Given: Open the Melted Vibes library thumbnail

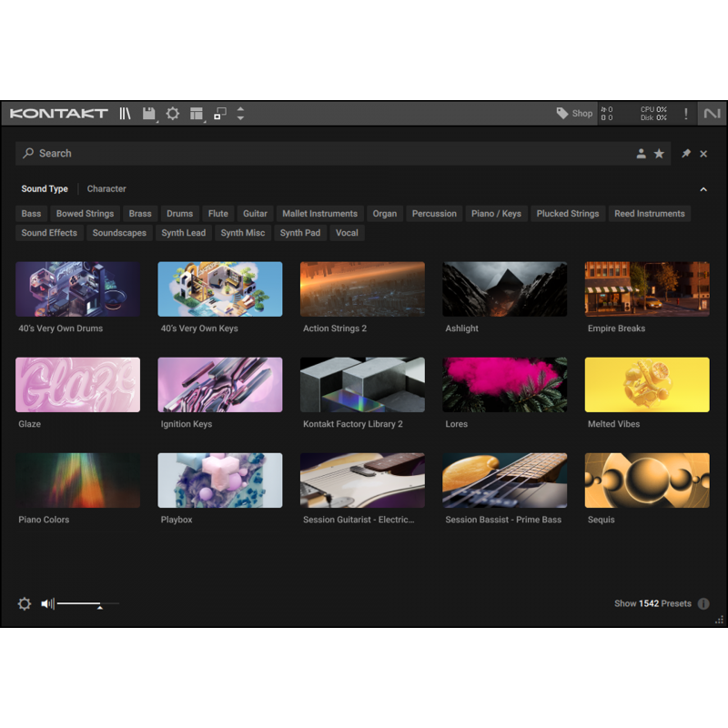Looking at the screenshot, I should point(647,385).
